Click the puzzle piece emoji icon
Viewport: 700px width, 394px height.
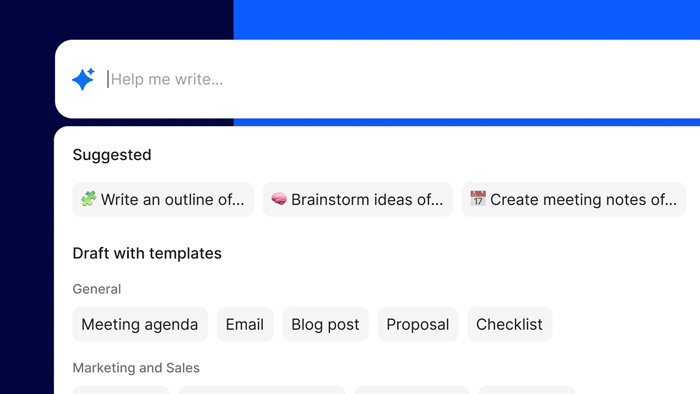click(x=89, y=199)
